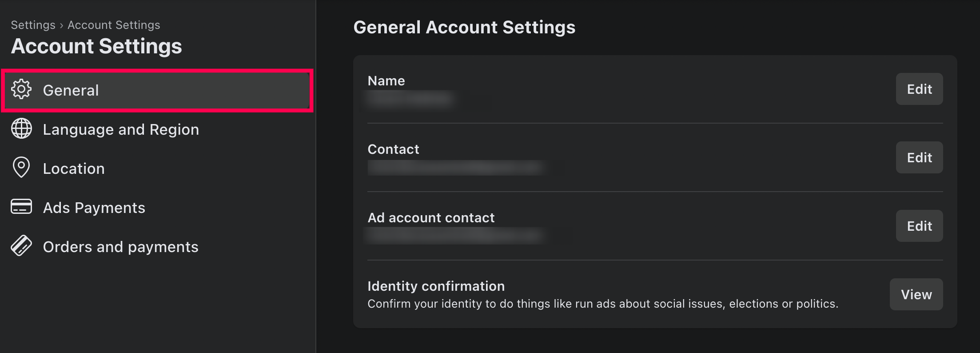Click the Account Settings breadcrumb link
Viewport: 980px width, 353px height.
coord(114,25)
